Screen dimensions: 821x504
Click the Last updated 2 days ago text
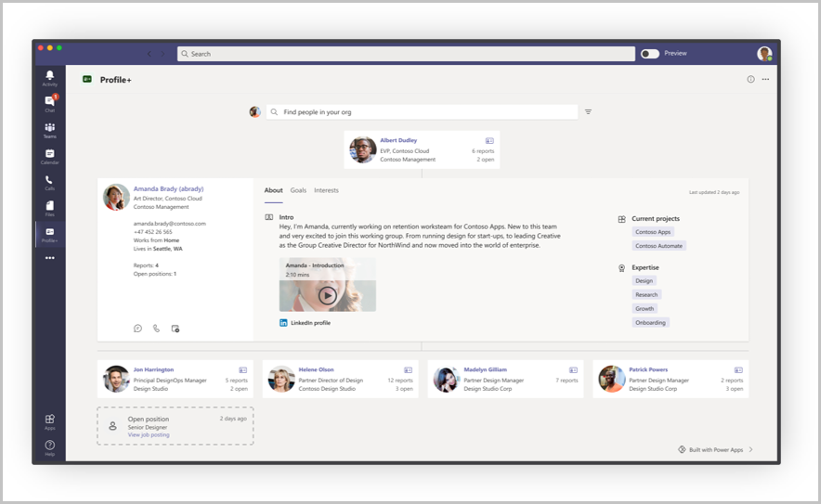point(714,193)
